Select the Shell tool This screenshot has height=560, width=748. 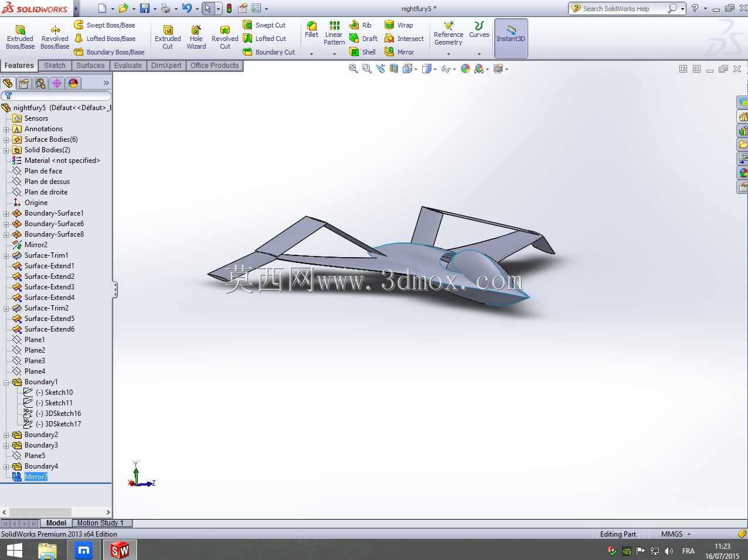[x=362, y=52]
